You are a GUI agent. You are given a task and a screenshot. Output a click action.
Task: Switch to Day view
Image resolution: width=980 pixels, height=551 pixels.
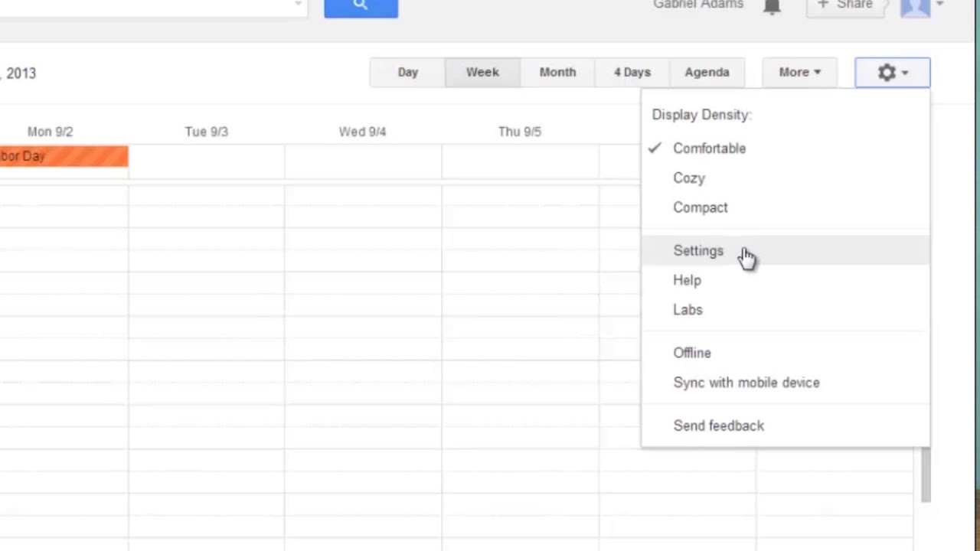(407, 73)
